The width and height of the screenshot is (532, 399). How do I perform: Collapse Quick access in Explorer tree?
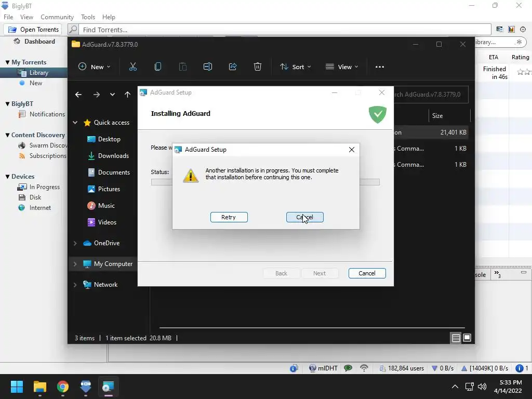tap(75, 123)
